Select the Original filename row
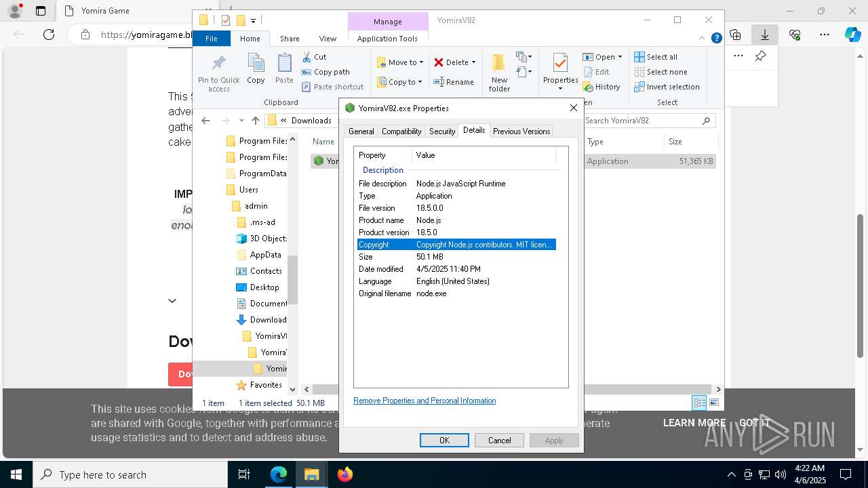Screen dimensions: 868x488 (x=456, y=293)
